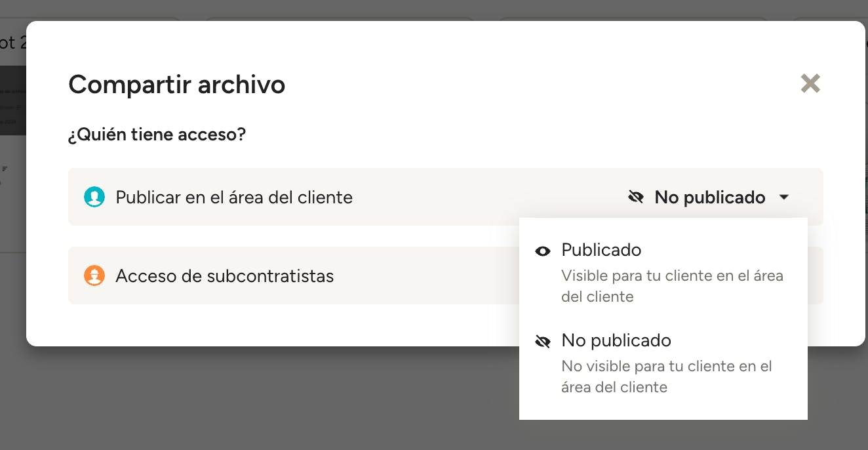The width and height of the screenshot is (868, 450).
Task: Collapse the dropdown using the caret arrow
Action: tap(784, 197)
